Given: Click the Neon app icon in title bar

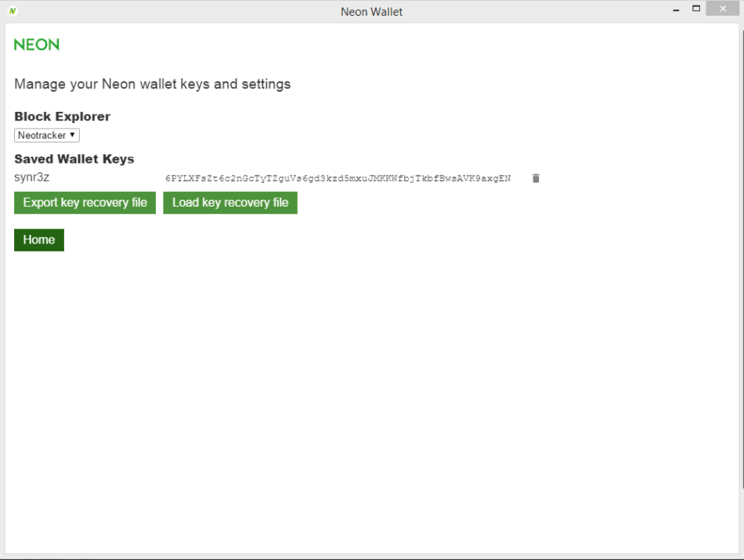Looking at the screenshot, I should [13, 11].
